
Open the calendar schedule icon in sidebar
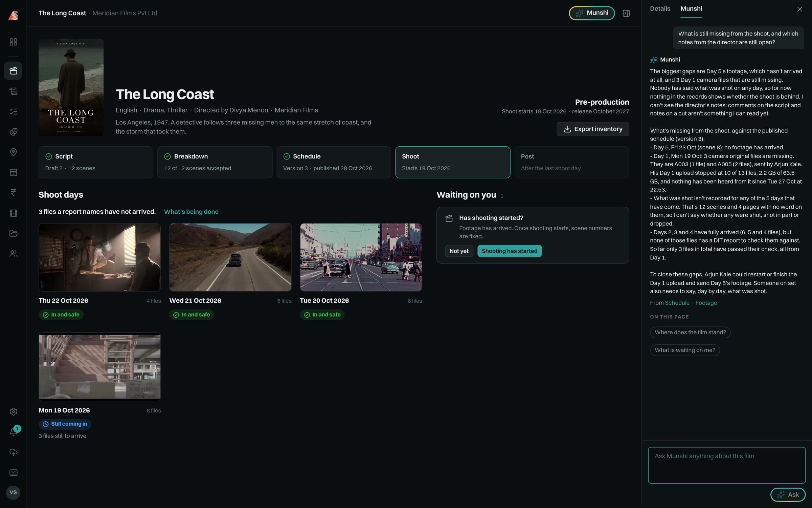13,172
